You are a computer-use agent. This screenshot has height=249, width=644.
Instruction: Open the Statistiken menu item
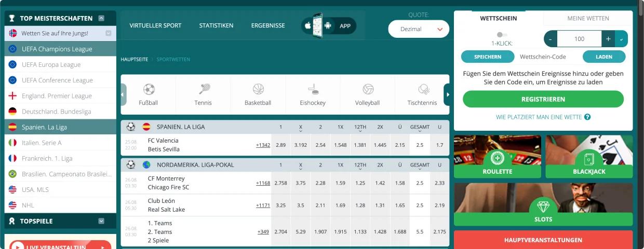[216, 25]
